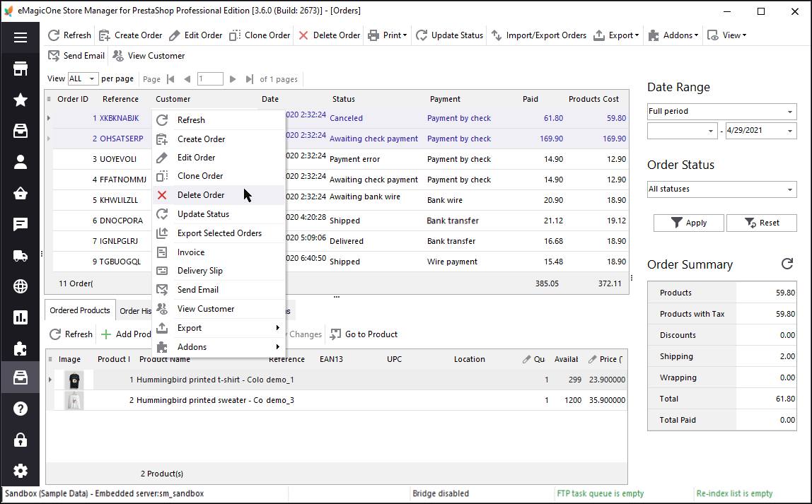
Task: Select order row 9 TGBUOGQL
Action: tap(341, 262)
